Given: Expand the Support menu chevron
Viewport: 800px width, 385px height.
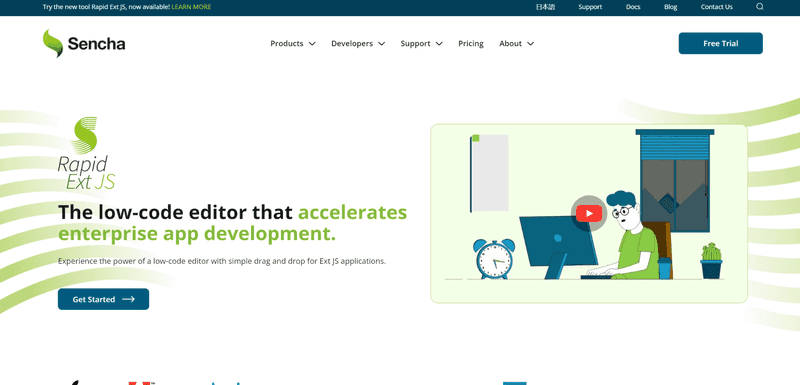Looking at the screenshot, I should (439, 44).
